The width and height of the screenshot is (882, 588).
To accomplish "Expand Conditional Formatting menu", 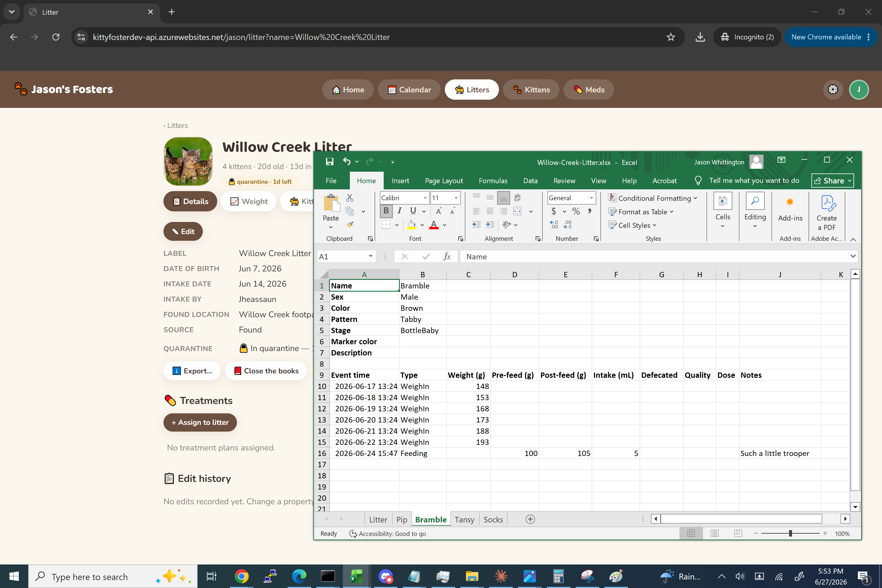I will 652,198.
